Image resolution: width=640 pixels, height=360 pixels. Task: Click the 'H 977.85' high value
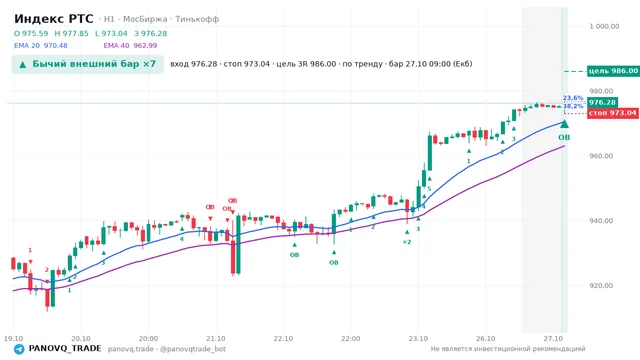[71, 33]
